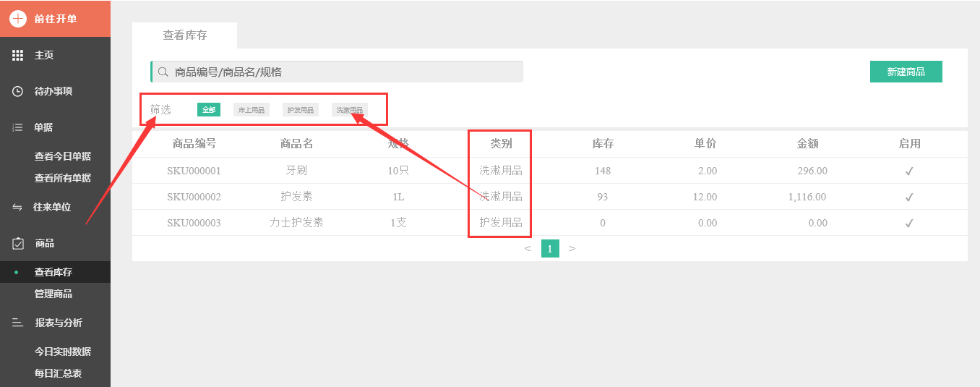This screenshot has height=387, width=980.
Task: Open 管理商品 in the sidebar
Action: coord(53,294)
